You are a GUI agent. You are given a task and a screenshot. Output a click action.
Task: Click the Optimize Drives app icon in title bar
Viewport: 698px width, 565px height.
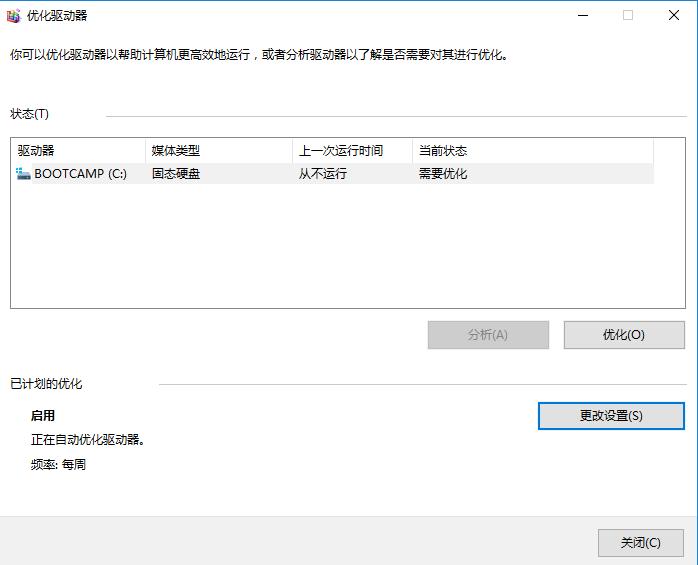(x=14, y=16)
